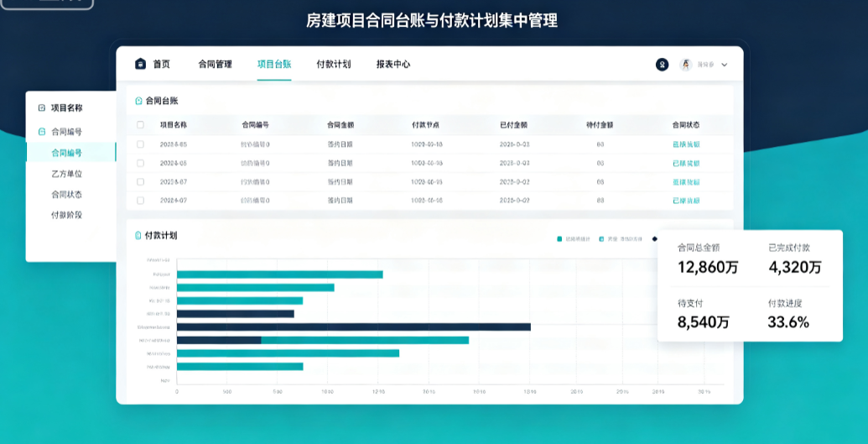868x444 pixels.
Task: Toggle the second light-teal legend swatch
Action: click(x=602, y=239)
